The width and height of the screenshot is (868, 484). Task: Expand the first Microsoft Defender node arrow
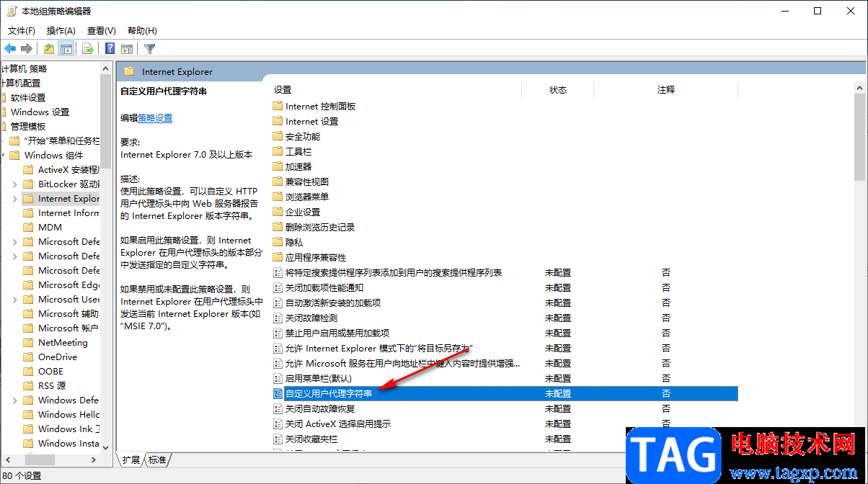click(x=15, y=242)
